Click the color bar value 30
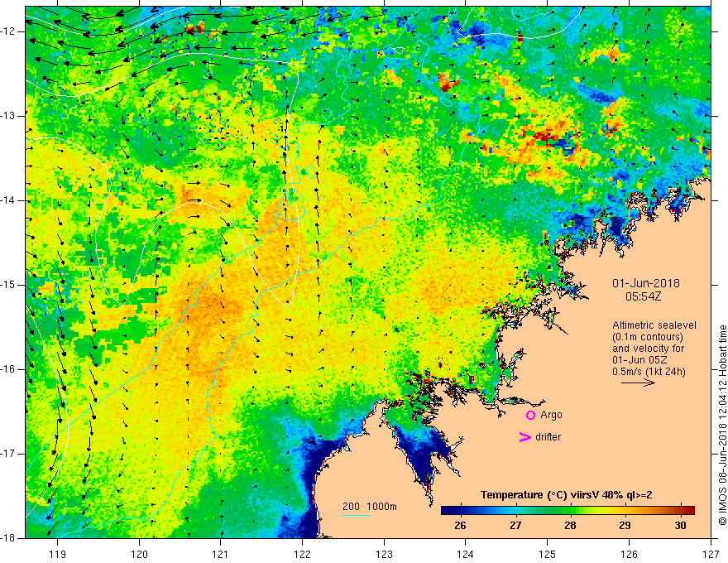Viewport: 728px width, 563px height. [x=680, y=526]
